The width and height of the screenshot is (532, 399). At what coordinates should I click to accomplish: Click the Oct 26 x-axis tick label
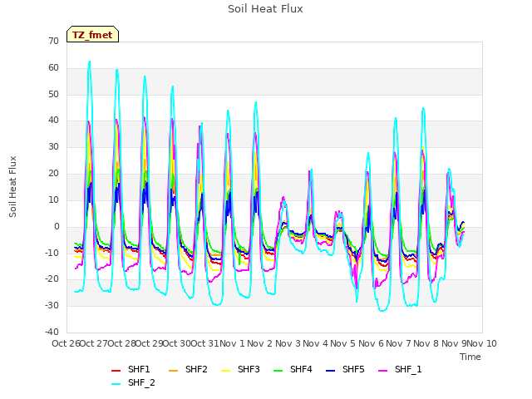tap(66, 343)
